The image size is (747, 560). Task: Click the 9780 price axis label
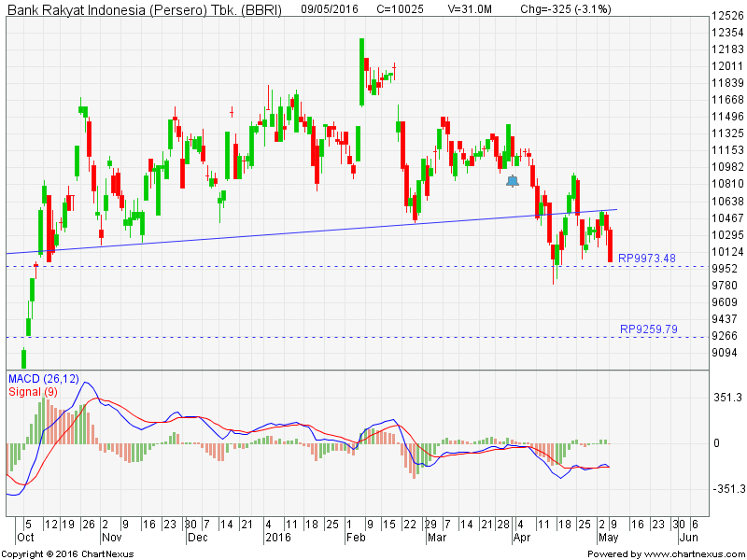(725, 286)
